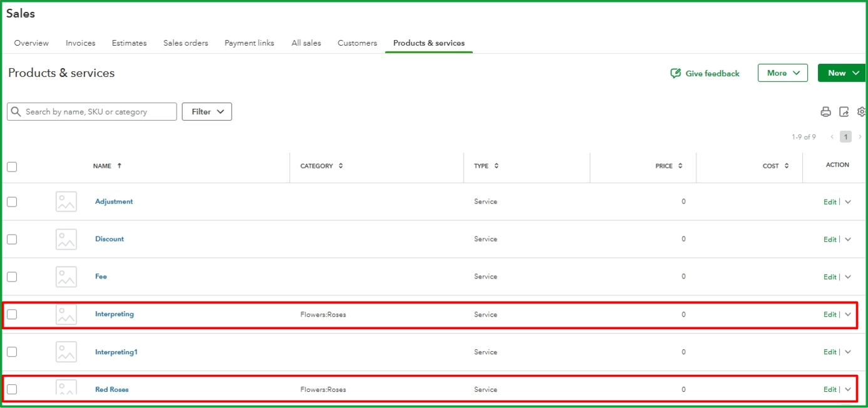868x408 pixels.
Task: Open the Interpreting1 product link
Action: click(116, 351)
